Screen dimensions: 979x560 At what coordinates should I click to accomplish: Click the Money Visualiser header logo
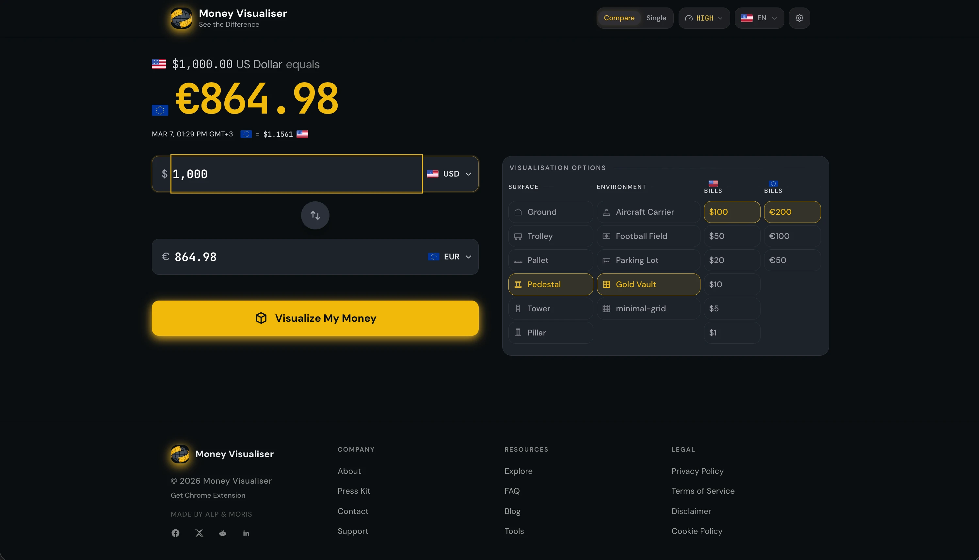(x=181, y=18)
